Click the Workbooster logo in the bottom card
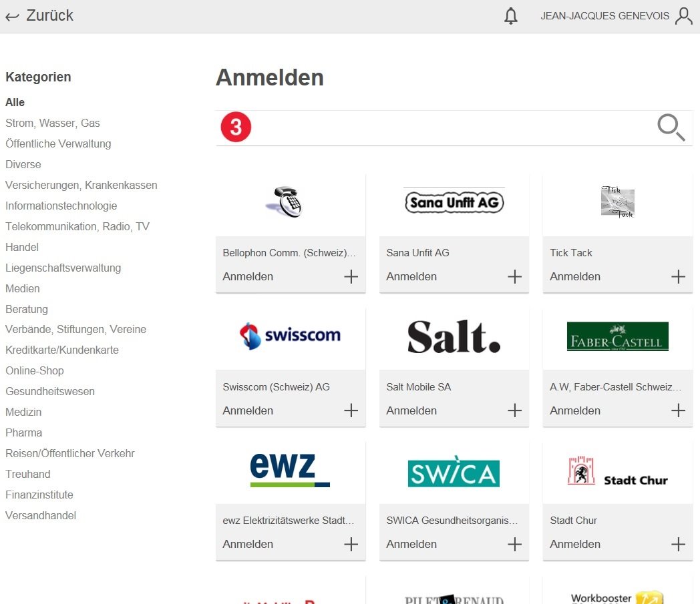Screen dimensions: 700x604 click(x=617, y=597)
